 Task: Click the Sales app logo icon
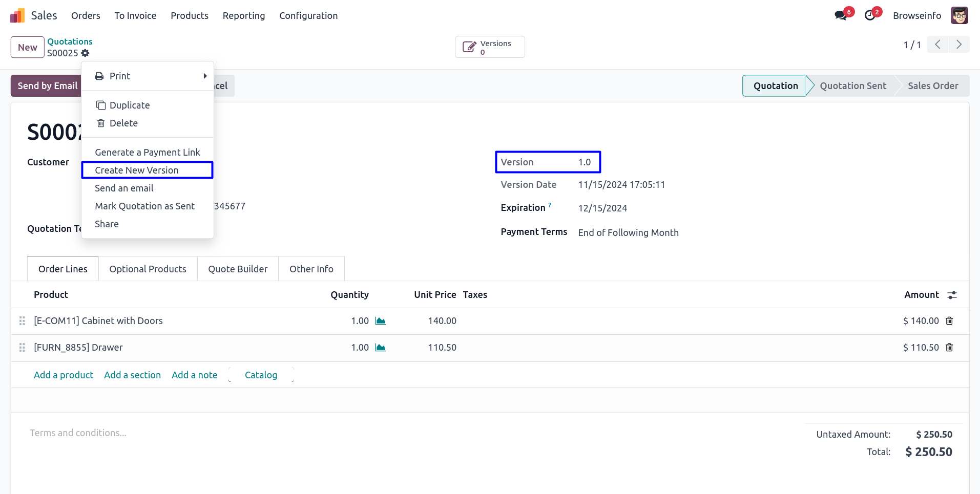click(x=17, y=16)
